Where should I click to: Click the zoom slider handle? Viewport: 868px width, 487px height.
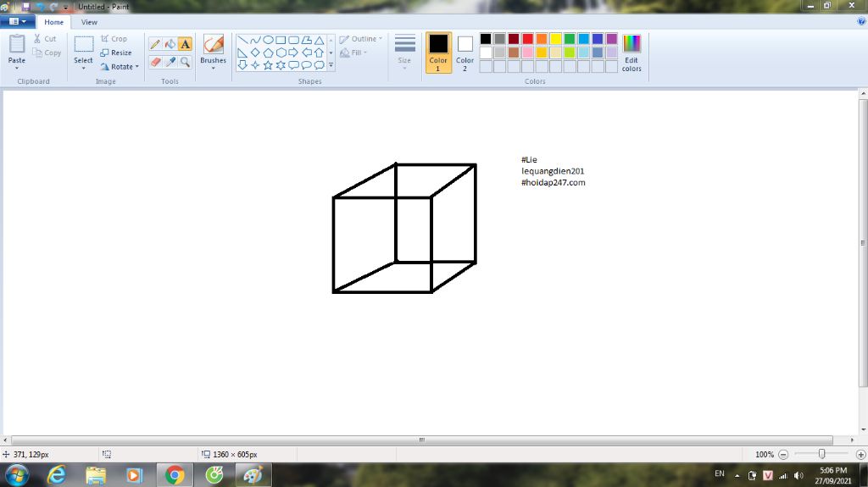822,454
